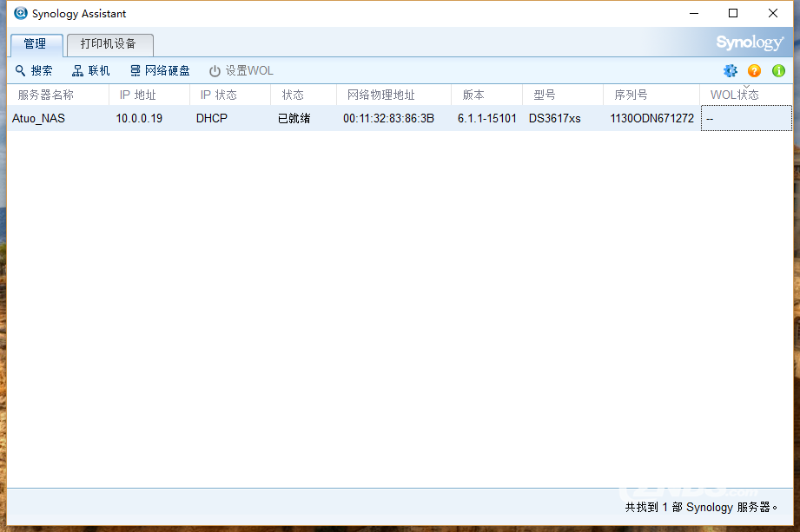The width and height of the screenshot is (800, 532).
Task: Sort by IP 地址 column header
Action: click(138, 95)
